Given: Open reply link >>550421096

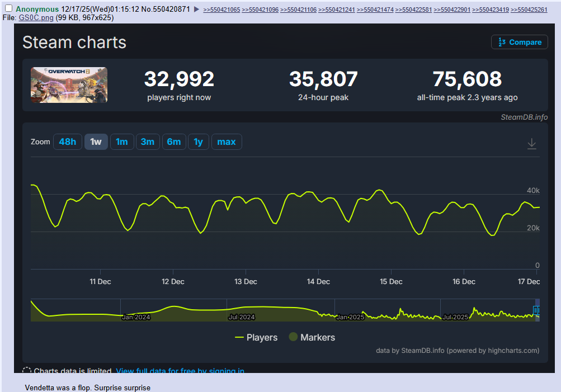Looking at the screenshot, I should click(260, 10).
